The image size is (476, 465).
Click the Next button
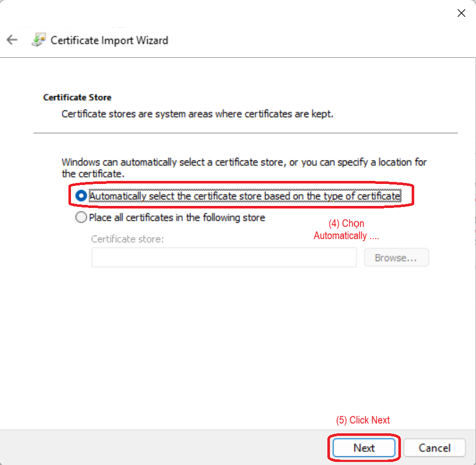(364, 448)
